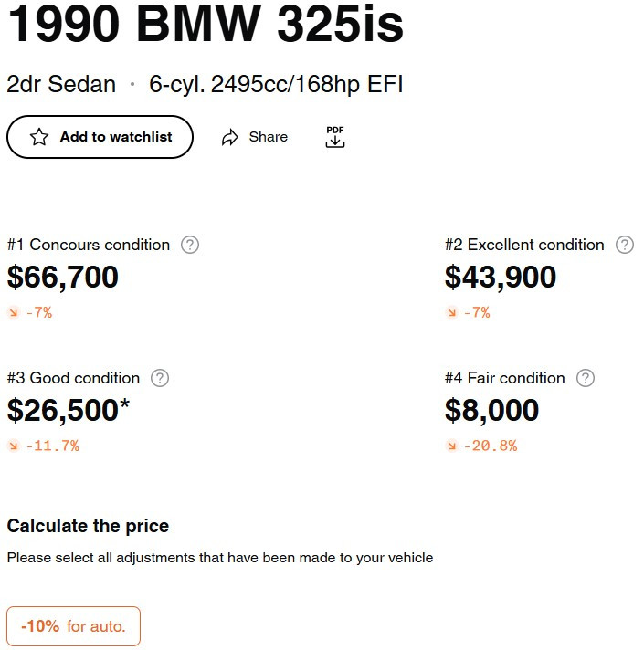Image resolution: width=644 pixels, height=650 pixels.
Task: Toggle the -10% for auto adjustment
Action: (73, 626)
